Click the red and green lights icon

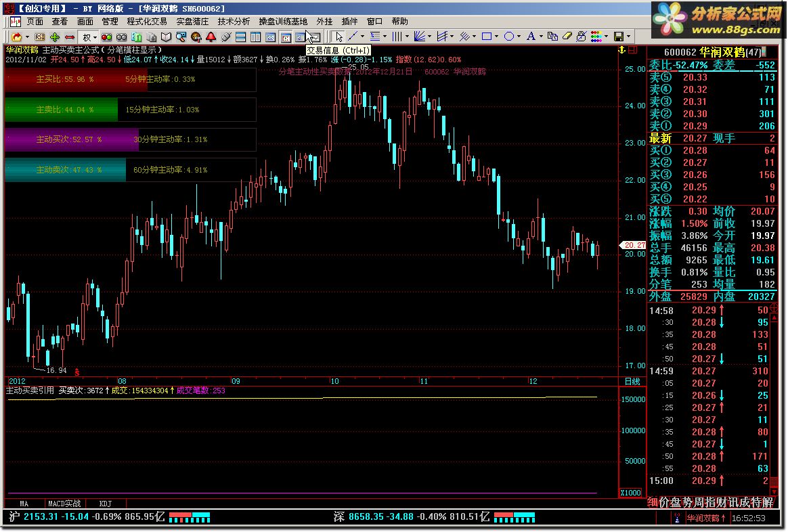point(107,37)
